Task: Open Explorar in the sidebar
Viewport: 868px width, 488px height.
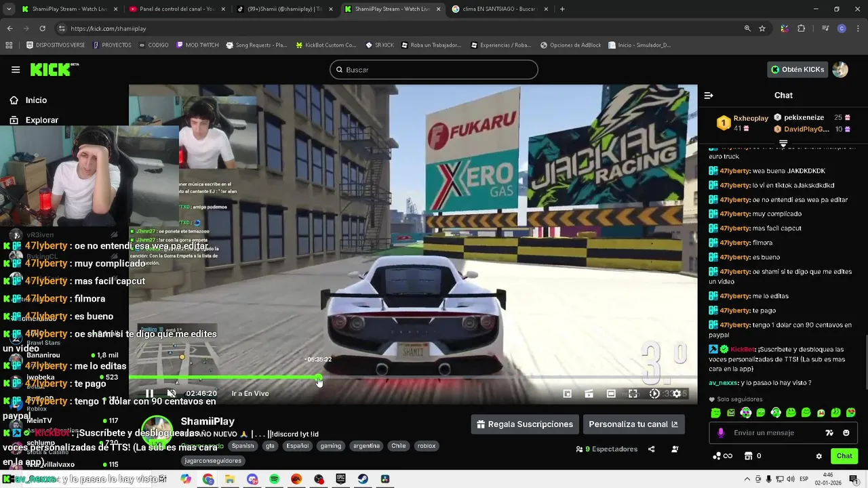Action: [x=41, y=120]
